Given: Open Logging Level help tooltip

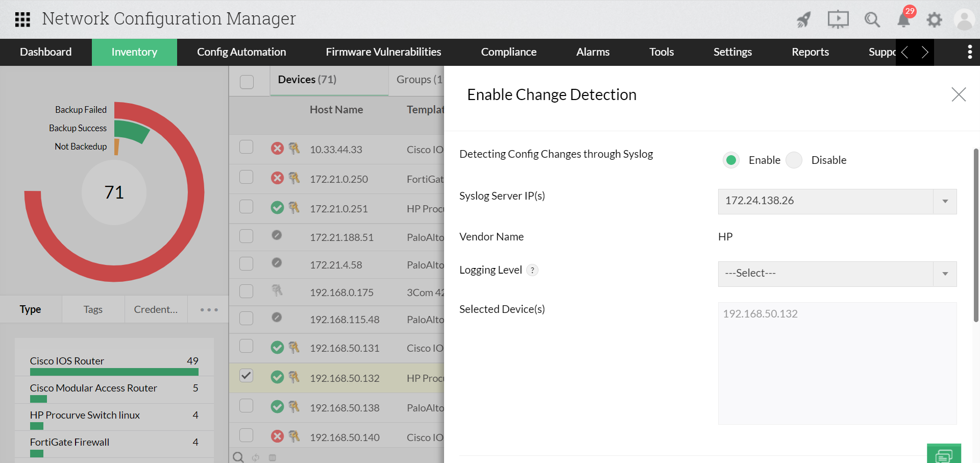Looking at the screenshot, I should (x=533, y=270).
